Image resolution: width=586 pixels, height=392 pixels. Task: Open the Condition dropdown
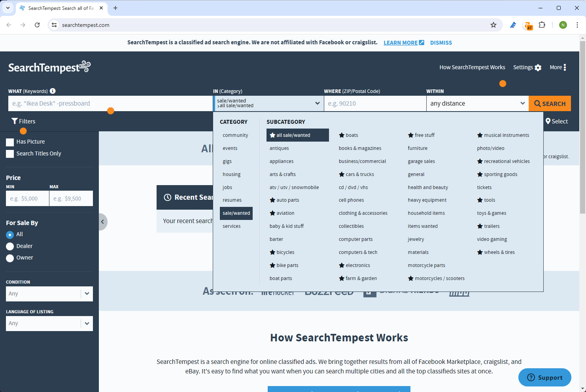[49, 294]
